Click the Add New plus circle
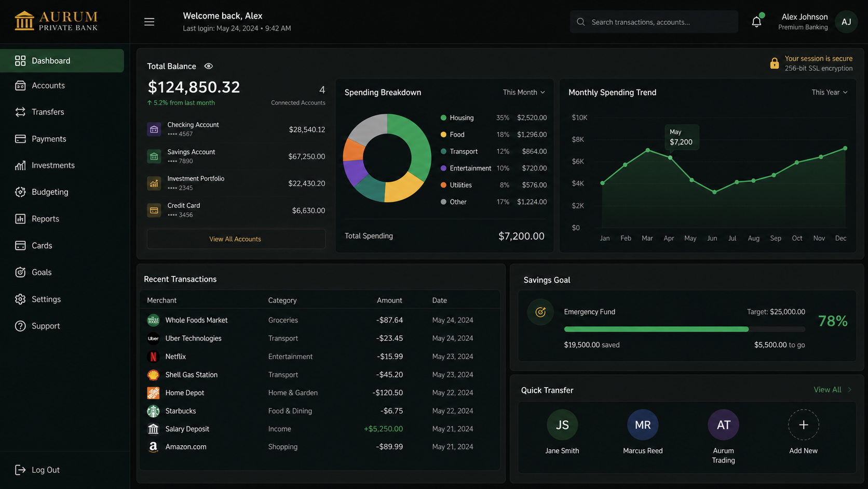 click(803, 425)
